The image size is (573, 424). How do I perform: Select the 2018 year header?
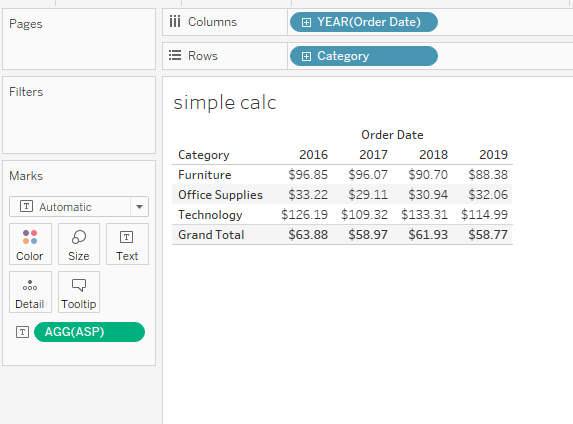click(x=433, y=155)
